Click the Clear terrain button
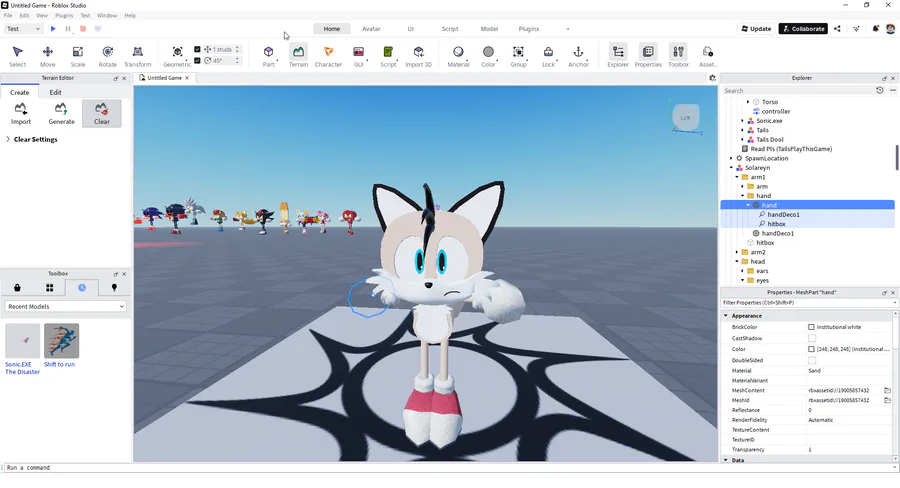Viewport: 900px width, 488px height. point(102,113)
